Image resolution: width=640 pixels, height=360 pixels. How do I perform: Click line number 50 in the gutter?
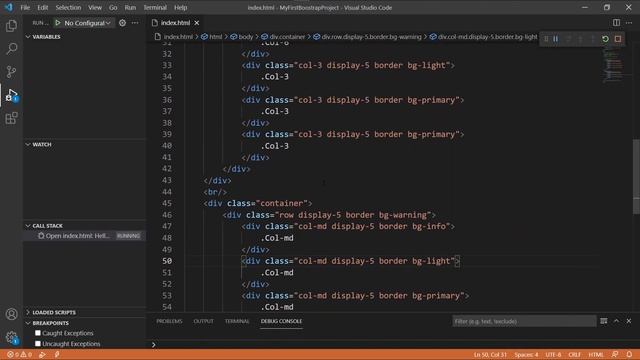pos(167,261)
